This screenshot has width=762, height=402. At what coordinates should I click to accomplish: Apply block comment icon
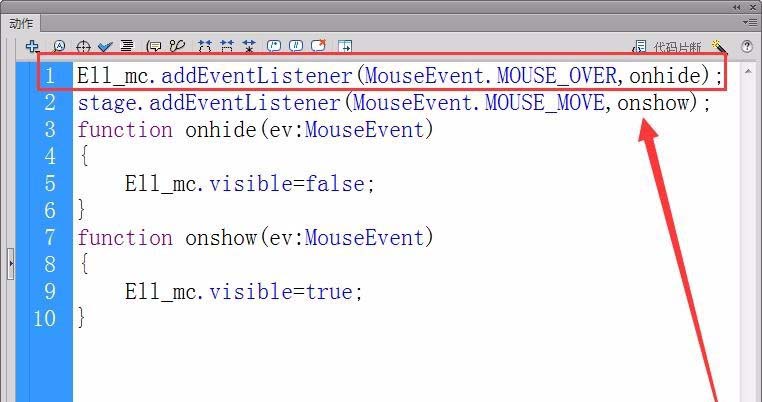pos(274,47)
